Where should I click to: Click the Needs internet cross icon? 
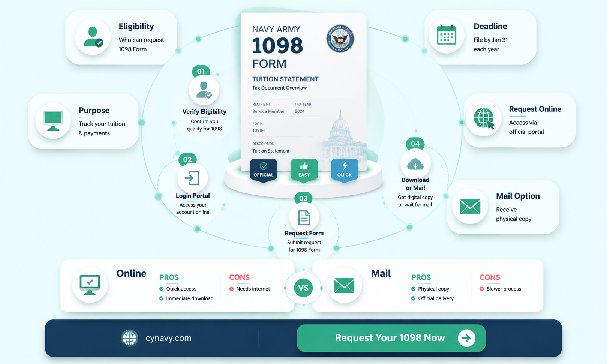(232, 289)
